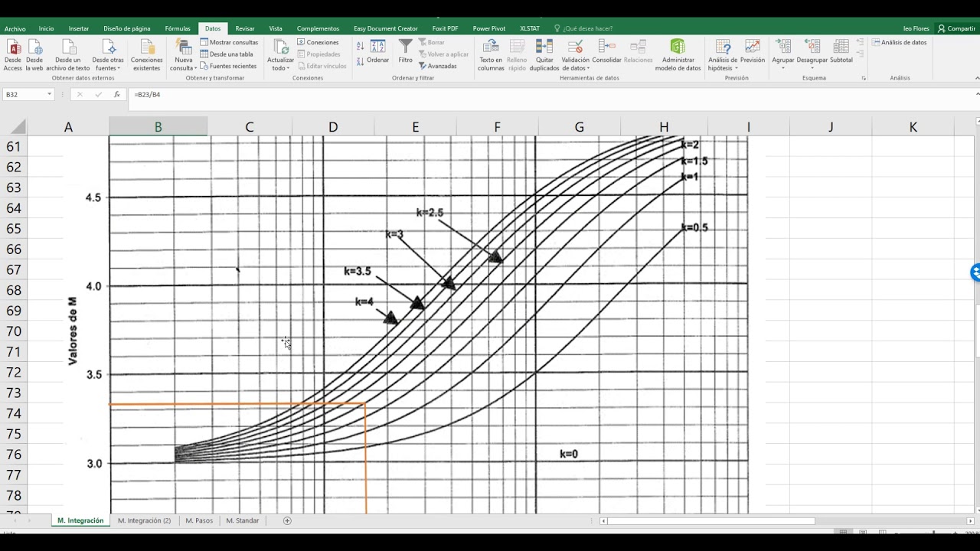
Task: Expand the Agrupar dropdown
Action: (x=783, y=67)
